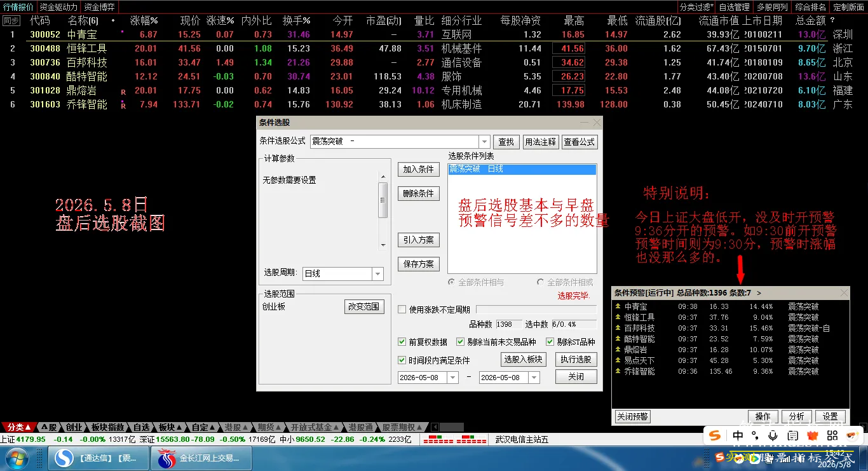
Task: Click microphone voice input icon
Action: click(x=773, y=435)
